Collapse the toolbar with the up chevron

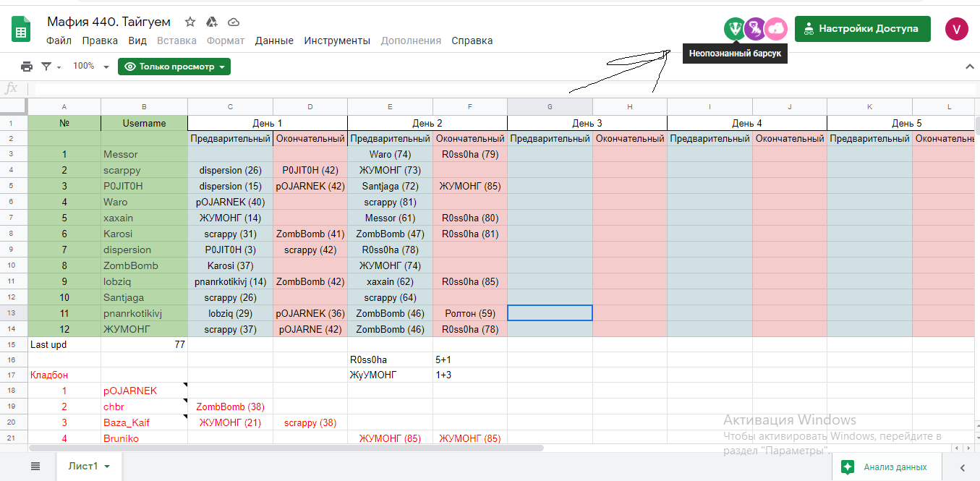coord(970,67)
